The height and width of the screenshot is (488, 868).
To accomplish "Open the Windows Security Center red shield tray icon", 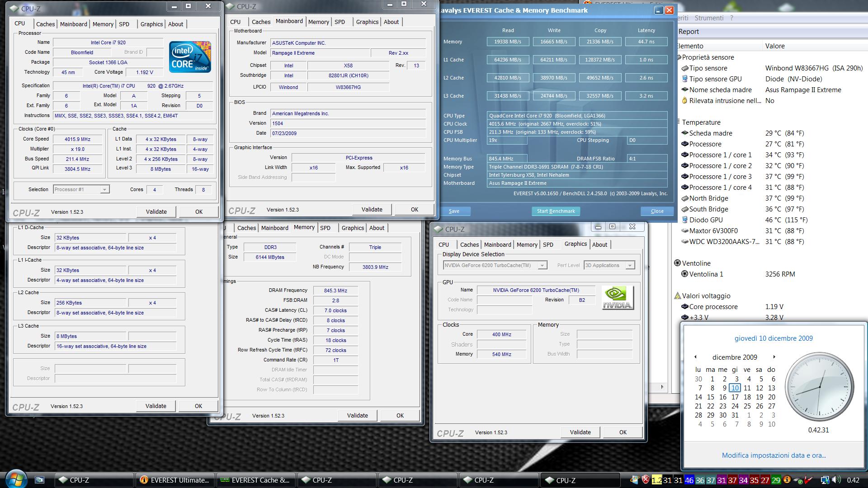I will pos(646,480).
